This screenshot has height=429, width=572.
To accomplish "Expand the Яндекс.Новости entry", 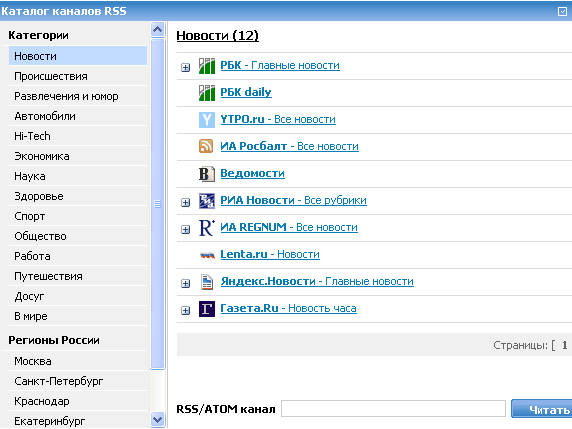I will click(x=186, y=283).
